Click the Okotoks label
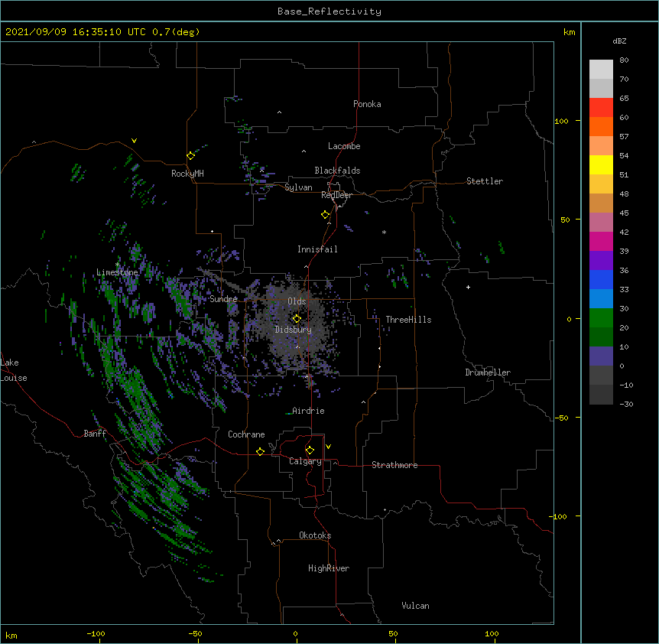This screenshot has height=644, width=659. [315, 535]
